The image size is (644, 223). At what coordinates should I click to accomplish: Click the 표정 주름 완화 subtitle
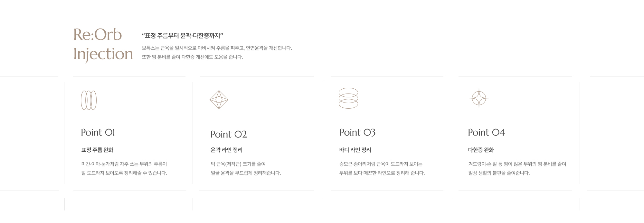[97, 150]
